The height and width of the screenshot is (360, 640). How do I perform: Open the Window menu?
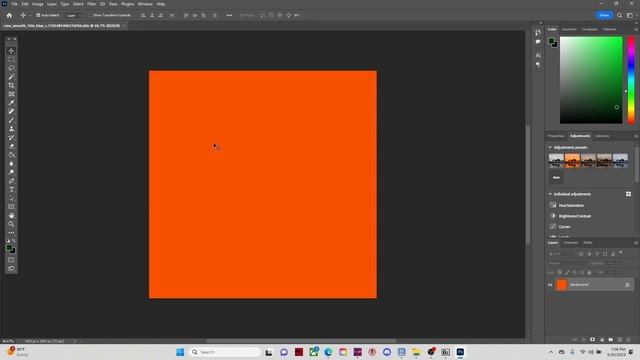click(x=145, y=4)
